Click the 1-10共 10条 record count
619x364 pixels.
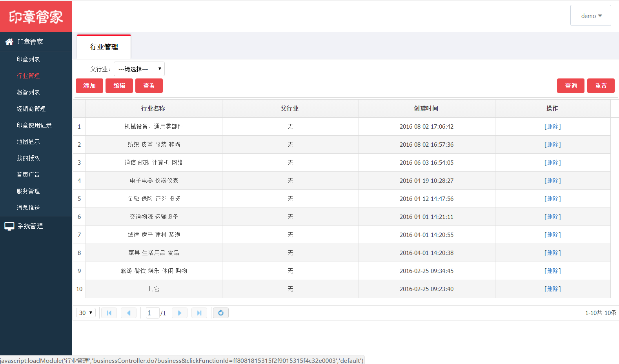(601, 313)
